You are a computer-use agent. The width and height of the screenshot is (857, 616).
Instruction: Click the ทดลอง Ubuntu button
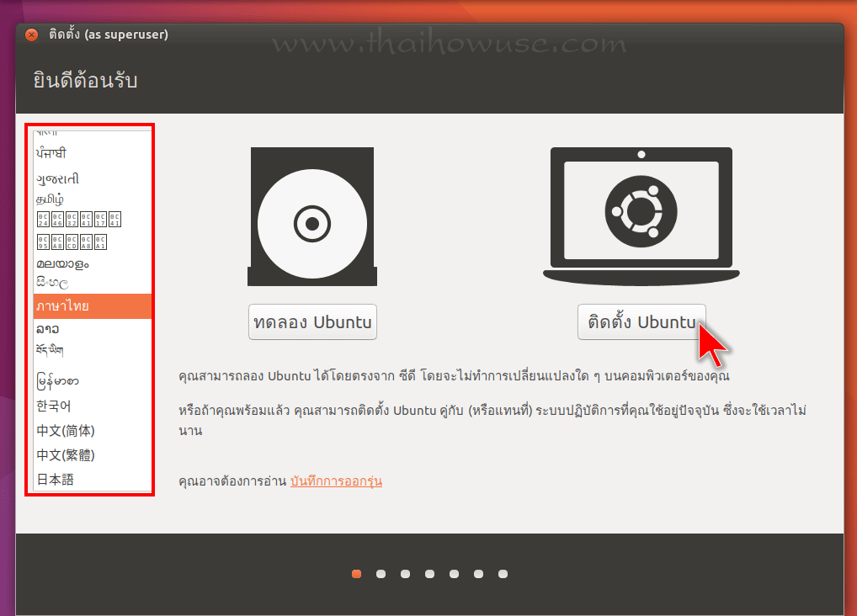312,322
